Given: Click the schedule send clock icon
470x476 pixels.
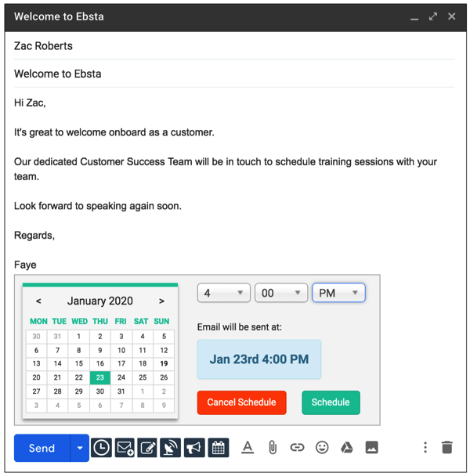Looking at the screenshot, I should tap(101, 448).
